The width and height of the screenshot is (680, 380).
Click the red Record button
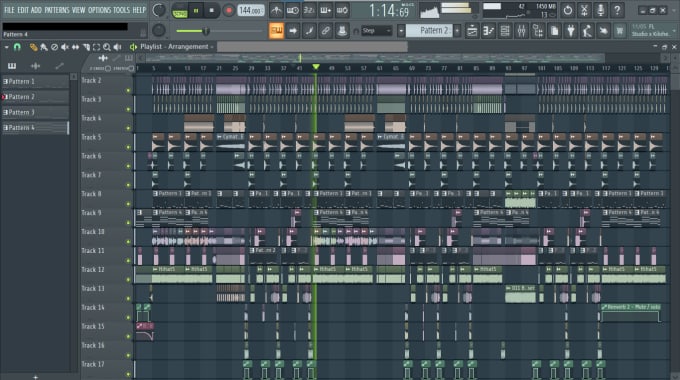coord(229,10)
